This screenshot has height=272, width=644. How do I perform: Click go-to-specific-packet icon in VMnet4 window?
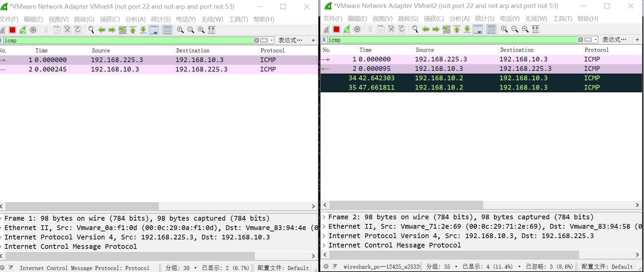tap(122, 30)
